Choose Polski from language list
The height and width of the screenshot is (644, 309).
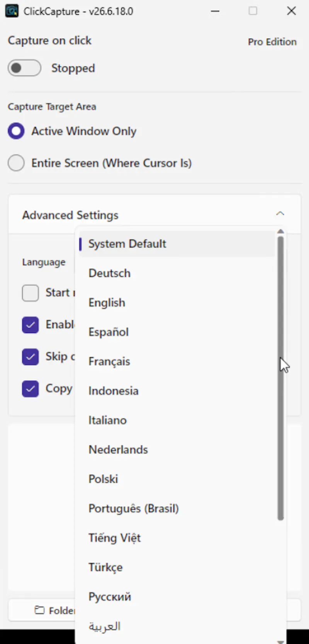tap(177, 479)
